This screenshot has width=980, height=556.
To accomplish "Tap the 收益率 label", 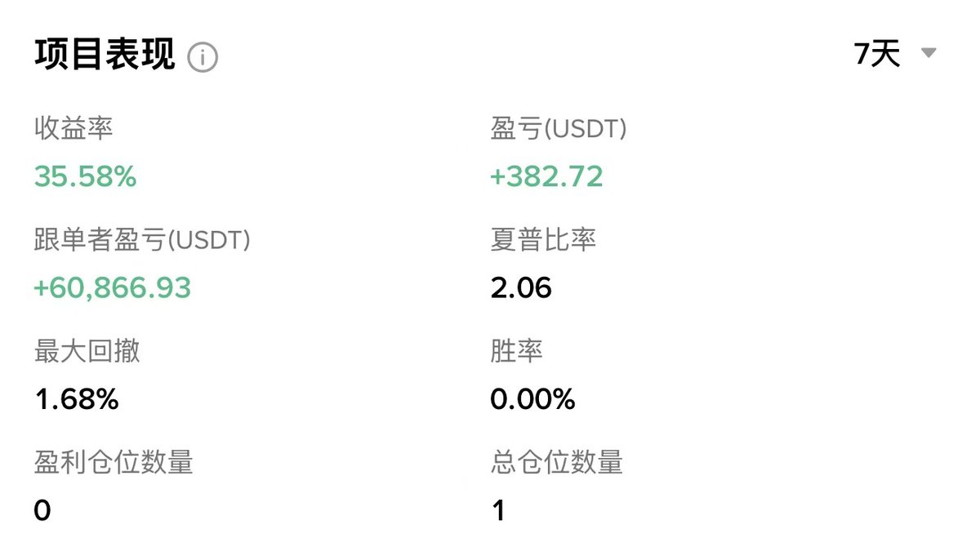I will (73, 128).
